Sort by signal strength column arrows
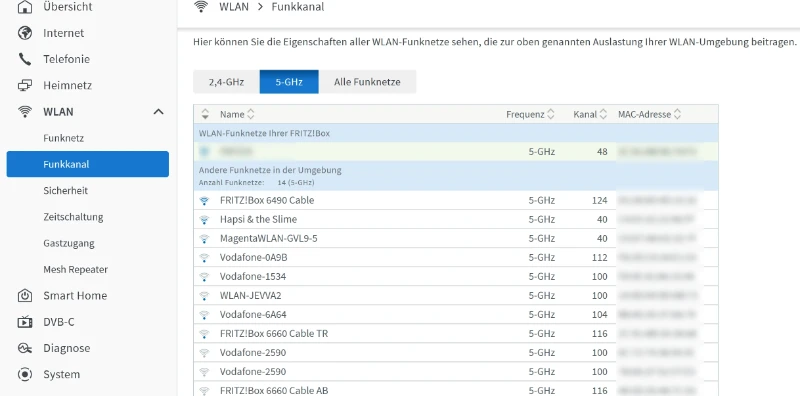This screenshot has width=800, height=396. (205, 114)
